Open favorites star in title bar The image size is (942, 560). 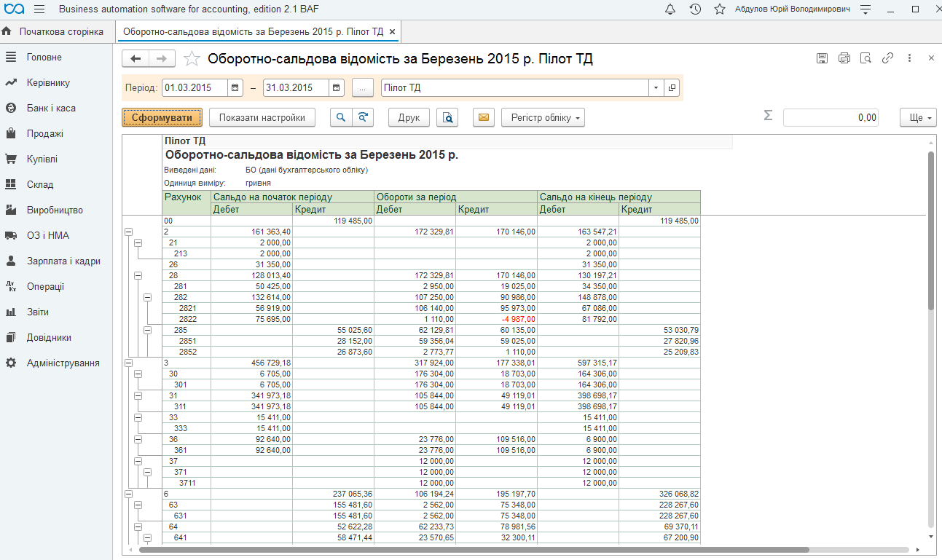click(720, 9)
